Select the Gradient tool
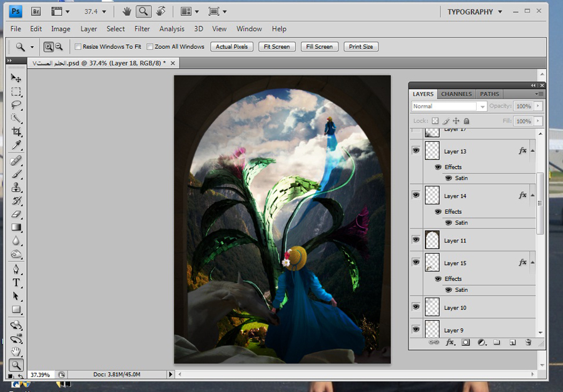The image size is (563, 392). pyautogui.click(x=16, y=227)
